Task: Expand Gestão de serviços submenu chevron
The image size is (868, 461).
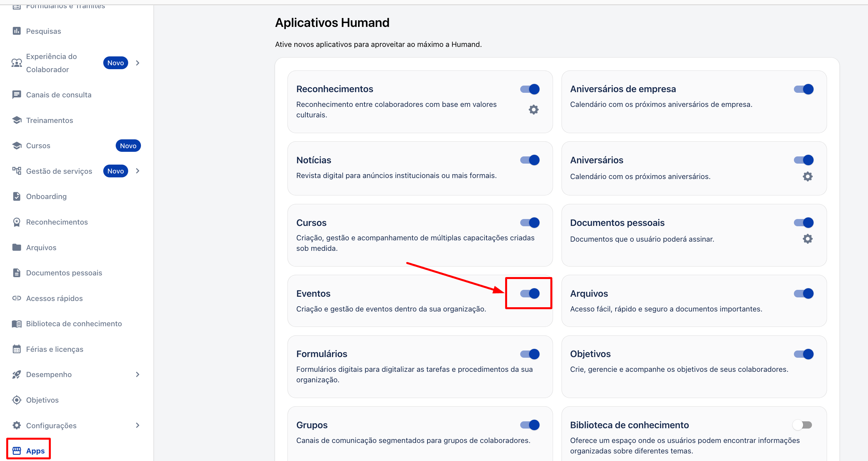Action: (x=137, y=171)
